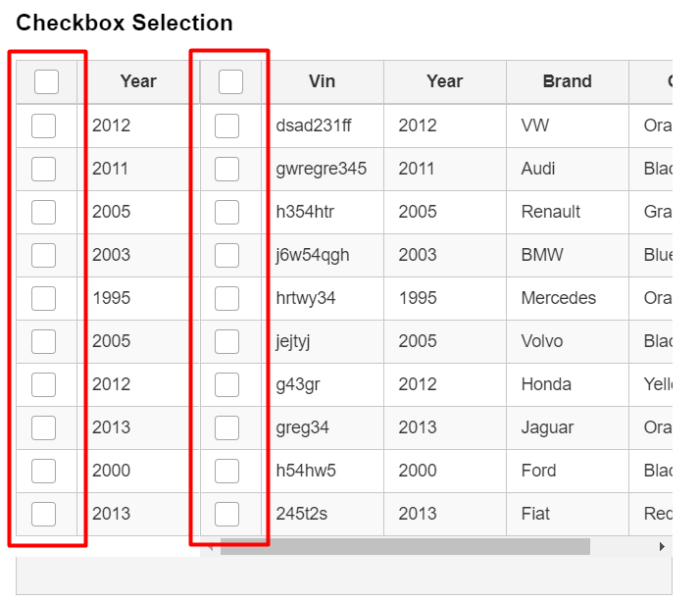The width and height of the screenshot is (700, 600).
Task: Check the checkbox for the hrtwy34 row
Action: 226,298
